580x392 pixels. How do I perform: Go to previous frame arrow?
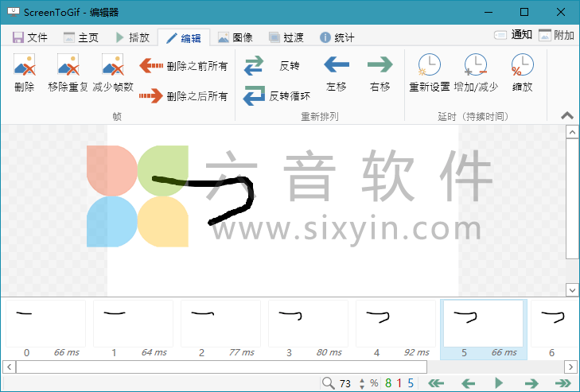click(469, 383)
